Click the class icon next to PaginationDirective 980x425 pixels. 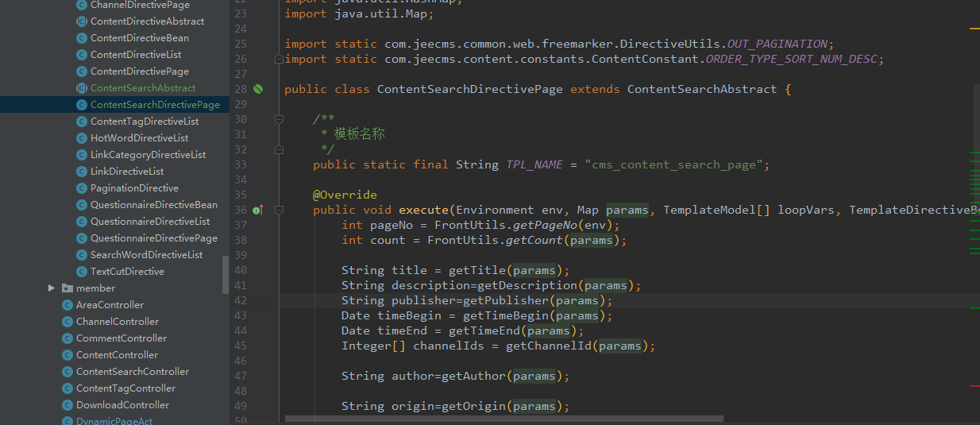82,188
